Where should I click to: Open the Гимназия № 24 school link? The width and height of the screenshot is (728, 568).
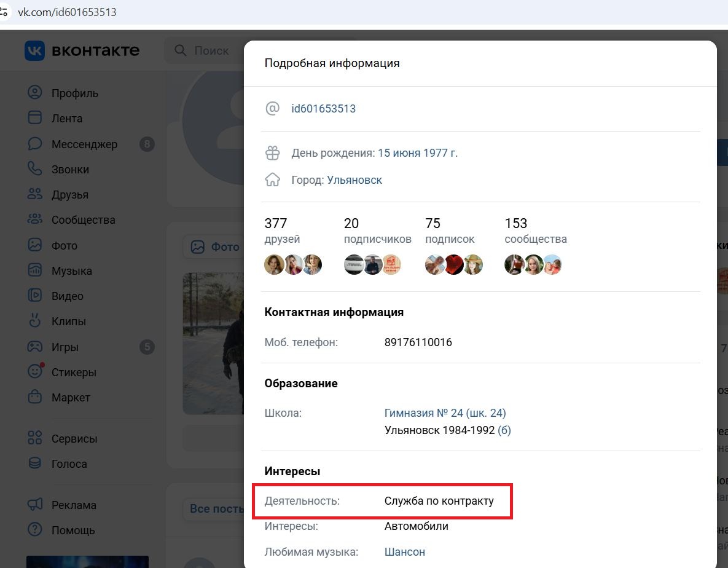(x=445, y=413)
